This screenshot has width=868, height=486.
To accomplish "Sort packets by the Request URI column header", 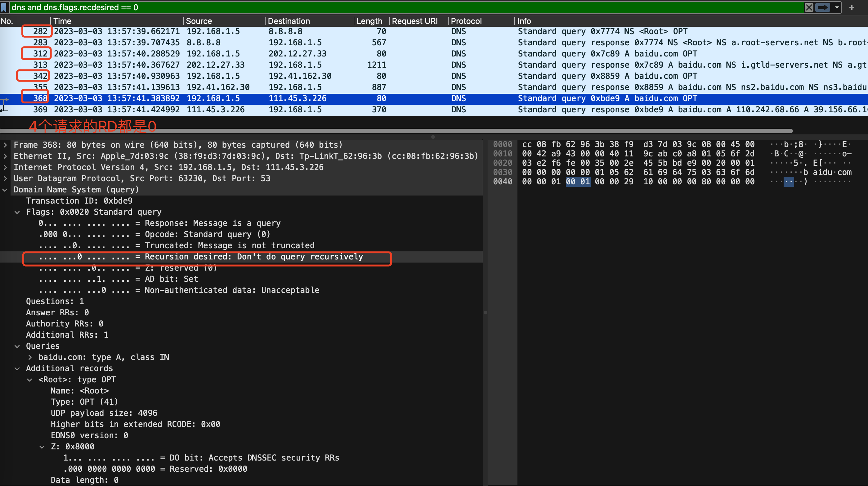I will click(x=418, y=21).
